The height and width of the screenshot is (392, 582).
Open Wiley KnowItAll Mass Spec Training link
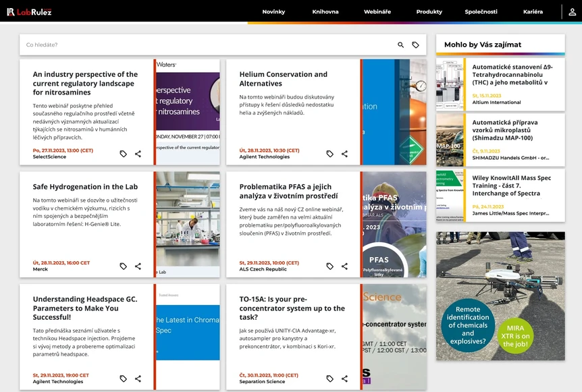coord(511,186)
